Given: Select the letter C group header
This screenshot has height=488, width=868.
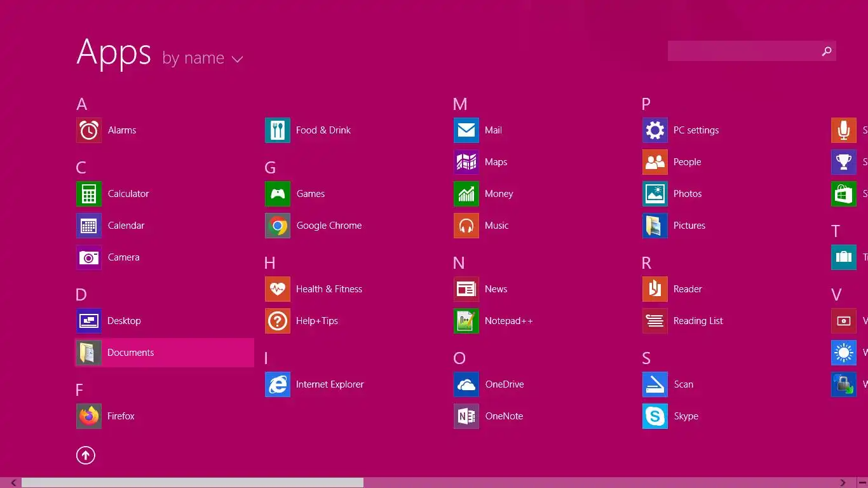Looking at the screenshot, I should click(x=81, y=168).
